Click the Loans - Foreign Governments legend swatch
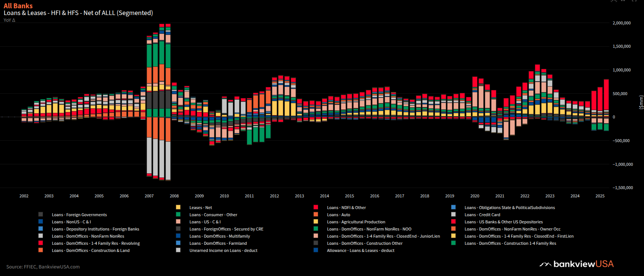This screenshot has height=276, width=644. tap(41, 214)
